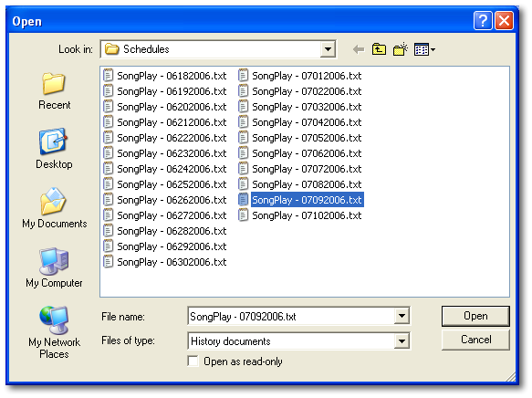Image resolution: width=532 pixels, height=398 pixels.
Task: Click file icon of SongPlay - 07102006.txt
Action: (243, 215)
